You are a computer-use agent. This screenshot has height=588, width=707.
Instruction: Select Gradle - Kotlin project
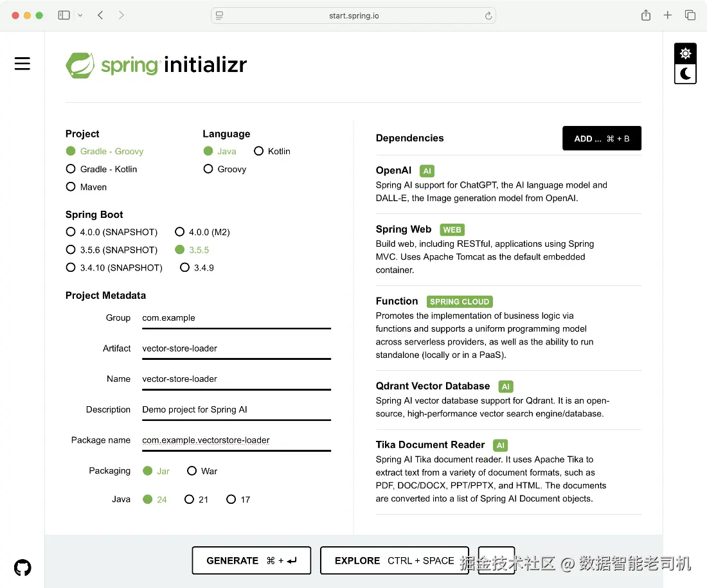point(102,169)
